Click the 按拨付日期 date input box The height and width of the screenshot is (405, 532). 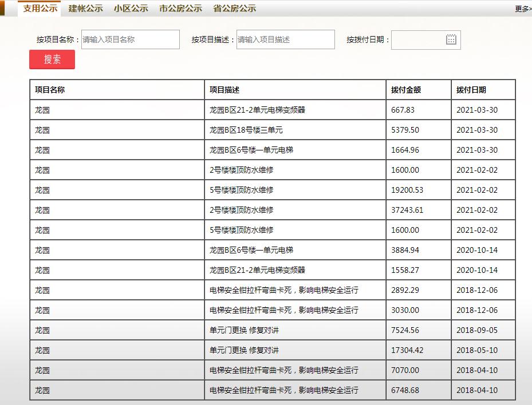(421, 39)
